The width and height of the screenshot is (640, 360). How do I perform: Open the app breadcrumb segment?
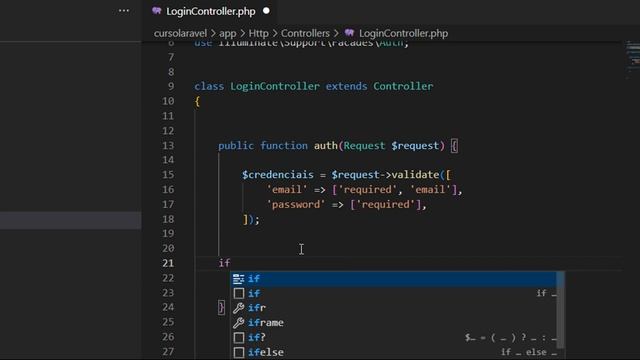[227, 33]
